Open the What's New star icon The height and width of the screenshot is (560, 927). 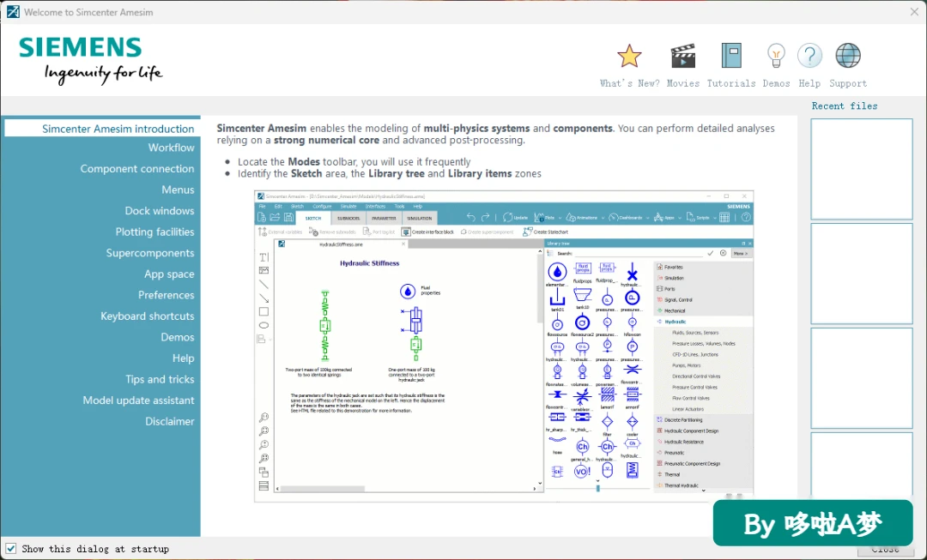[629, 56]
